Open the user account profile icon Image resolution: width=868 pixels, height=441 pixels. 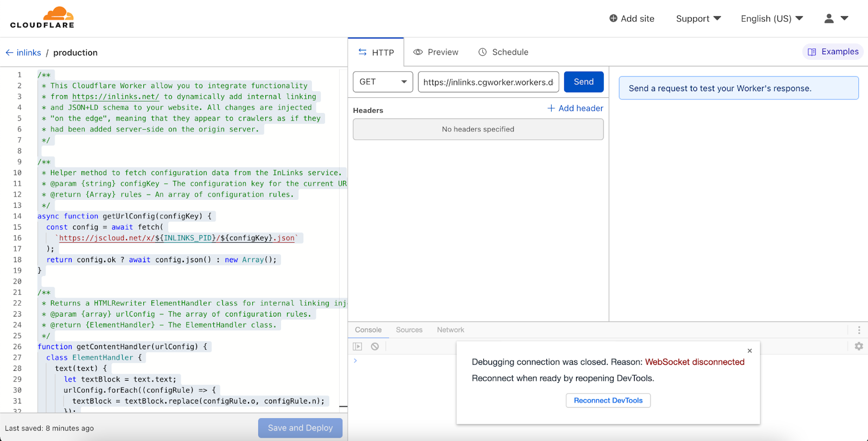(x=829, y=18)
